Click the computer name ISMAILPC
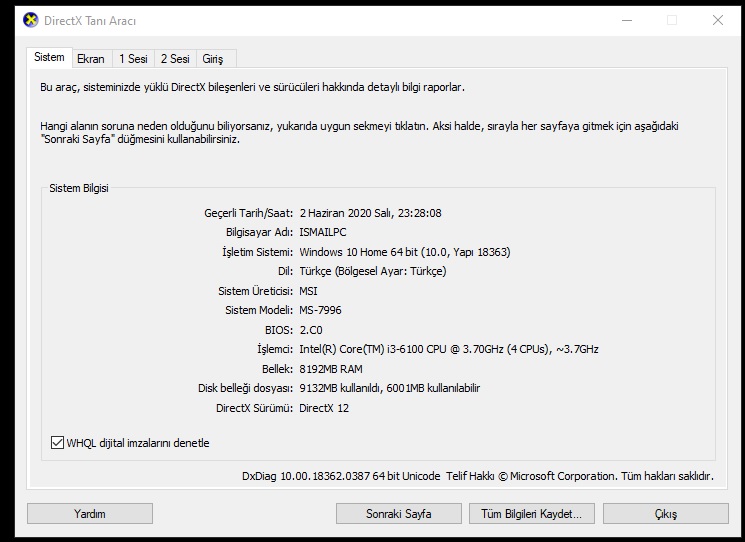 (323, 232)
